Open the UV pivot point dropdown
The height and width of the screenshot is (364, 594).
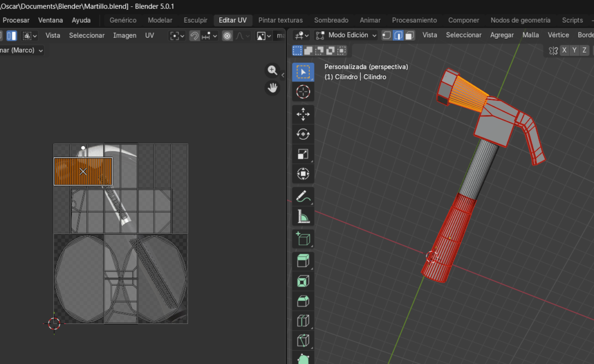click(177, 36)
